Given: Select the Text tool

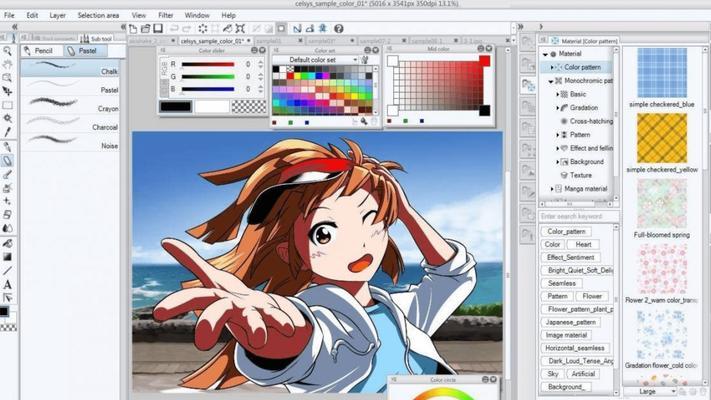Looking at the screenshot, I should (7, 285).
